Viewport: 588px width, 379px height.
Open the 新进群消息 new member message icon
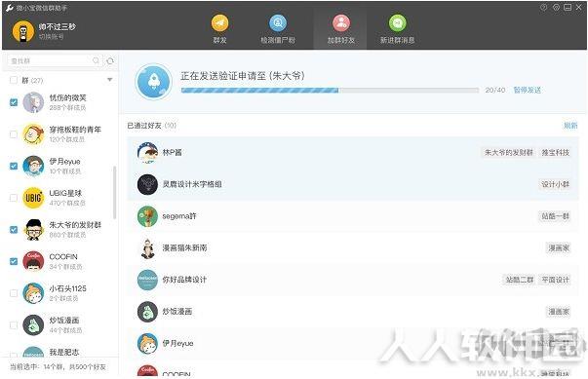[398, 23]
